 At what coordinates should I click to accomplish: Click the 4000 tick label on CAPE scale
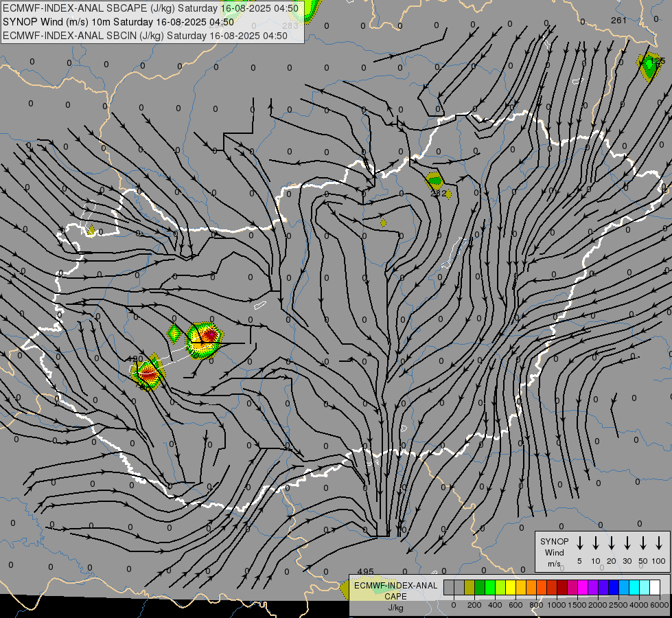click(x=639, y=605)
